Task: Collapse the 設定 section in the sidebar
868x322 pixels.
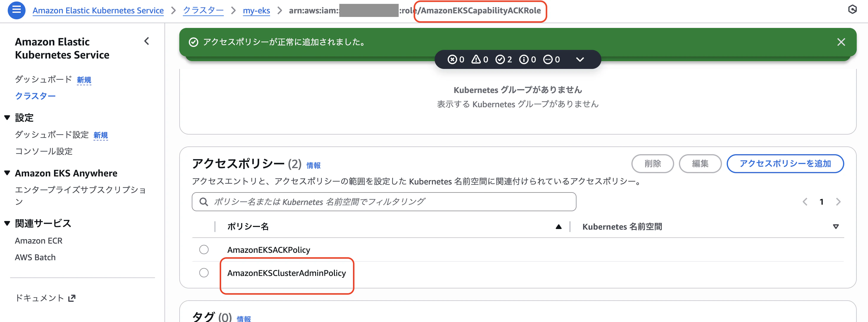Action: (7, 118)
